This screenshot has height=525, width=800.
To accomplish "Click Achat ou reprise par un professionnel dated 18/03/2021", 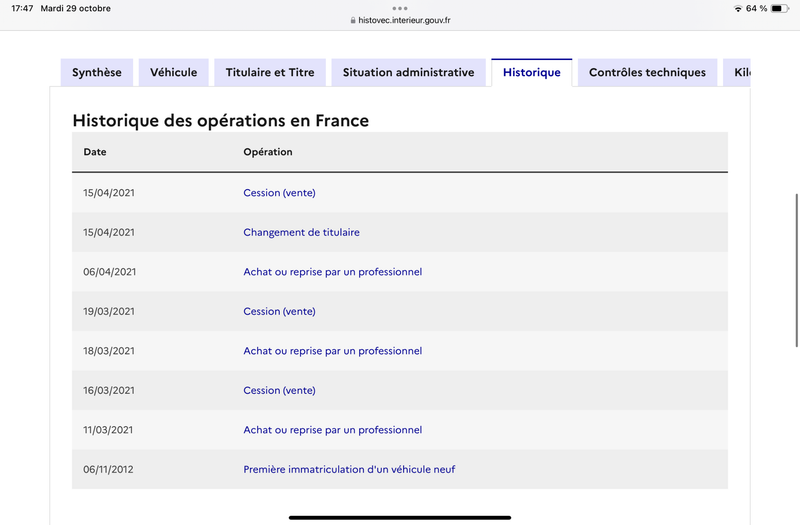I will point(333,351).
